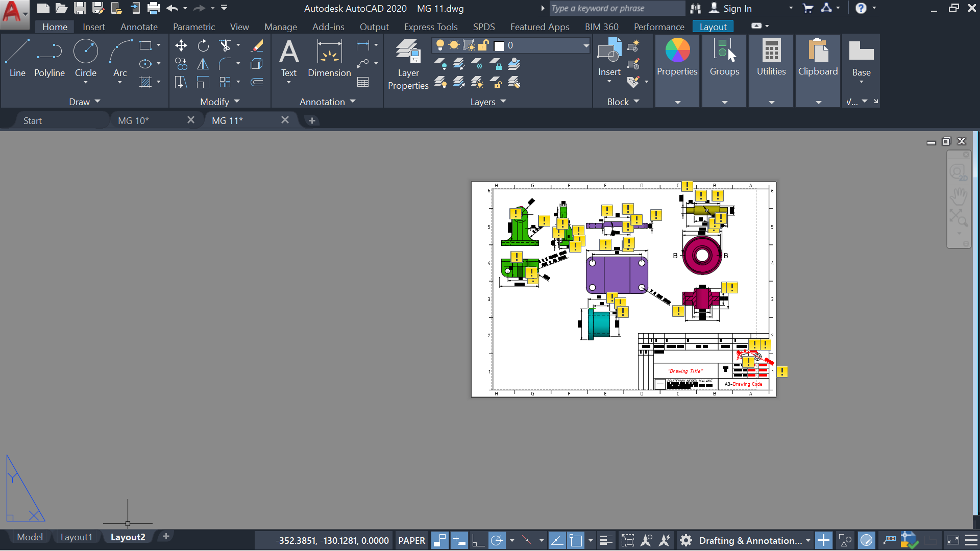Click the white layer color swatch
This screenshot has width=980, height=551.
[499, 46]
